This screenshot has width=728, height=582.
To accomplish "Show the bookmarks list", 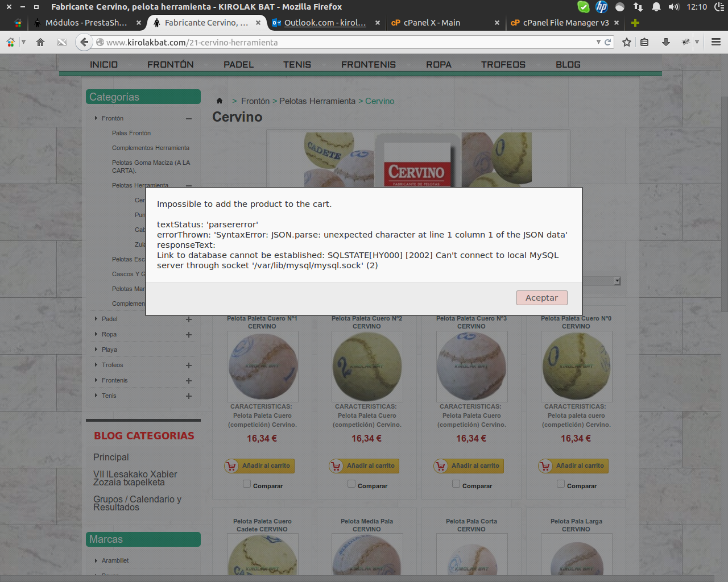I will 644,42.
